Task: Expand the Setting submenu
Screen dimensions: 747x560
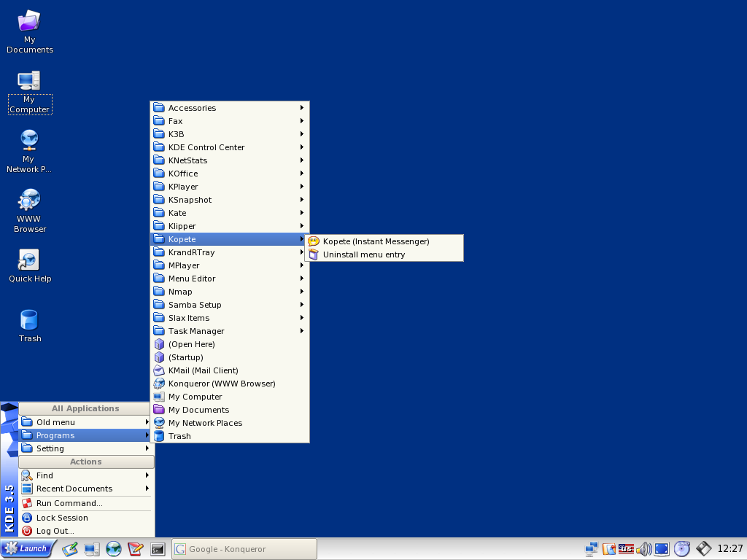Action: tap(86, 448)
